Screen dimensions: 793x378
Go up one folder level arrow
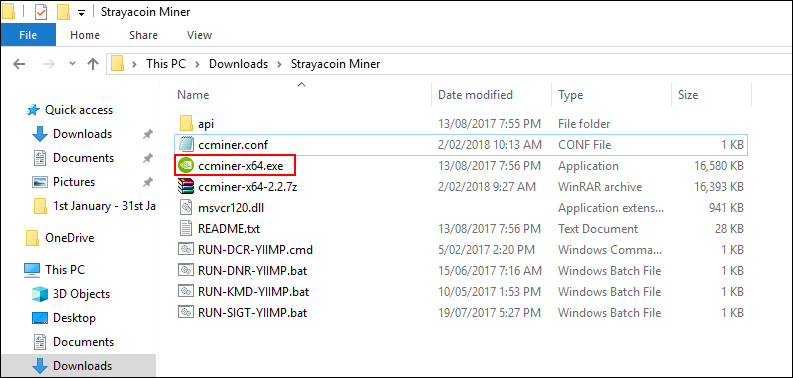click(x=93, y=64)
